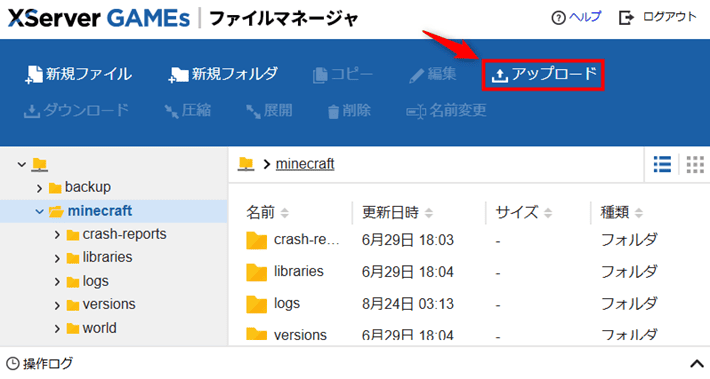Image resolution: width=710 pixels, height=379 pixels.
Task: Sort by 更新日時 column
Action: 398,212
